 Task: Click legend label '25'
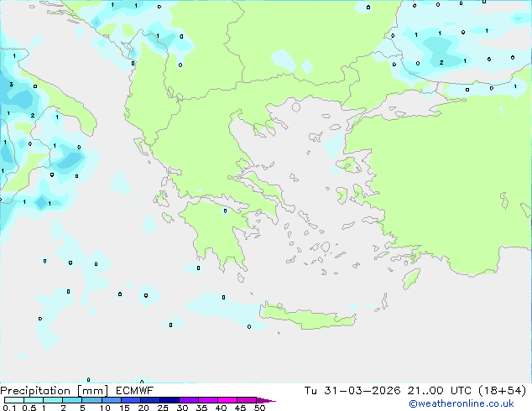pyautogui.click(x=163, y=408)
